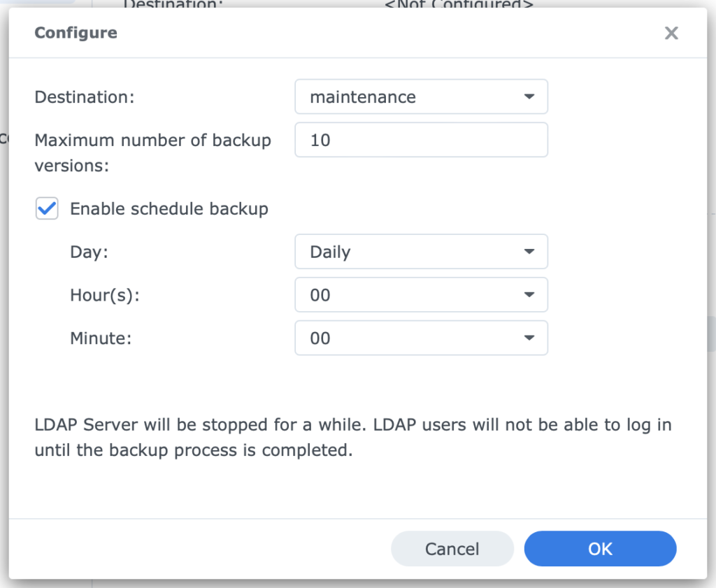Open the Destination dropdown arrow
Viewport: 716px width, 588px height.
(x=531, y=96)
